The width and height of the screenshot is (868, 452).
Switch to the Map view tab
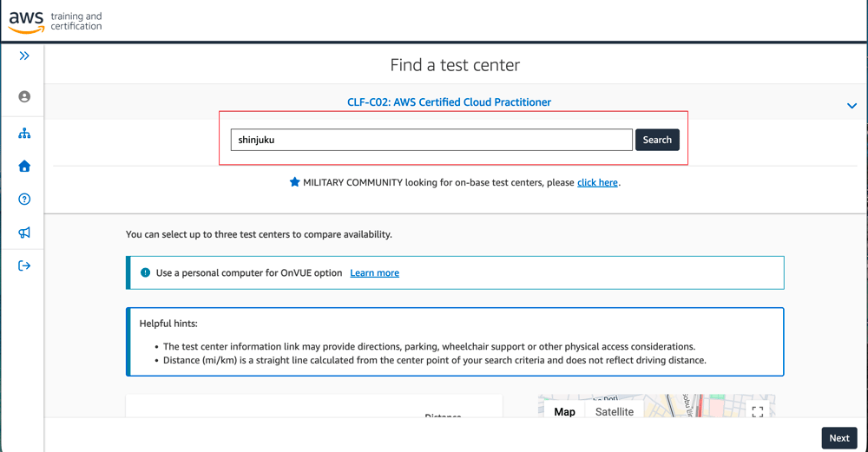coord(565,411)
